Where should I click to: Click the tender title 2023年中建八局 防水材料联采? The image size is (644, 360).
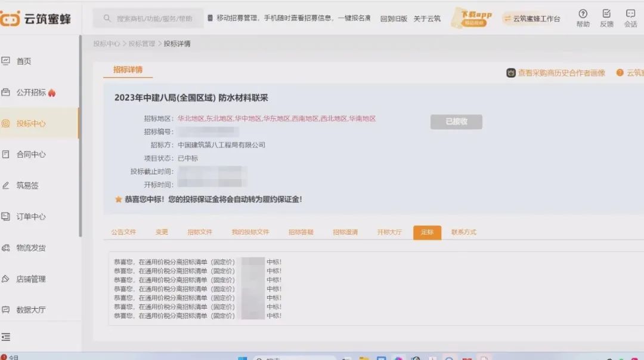tap(191, 98)
